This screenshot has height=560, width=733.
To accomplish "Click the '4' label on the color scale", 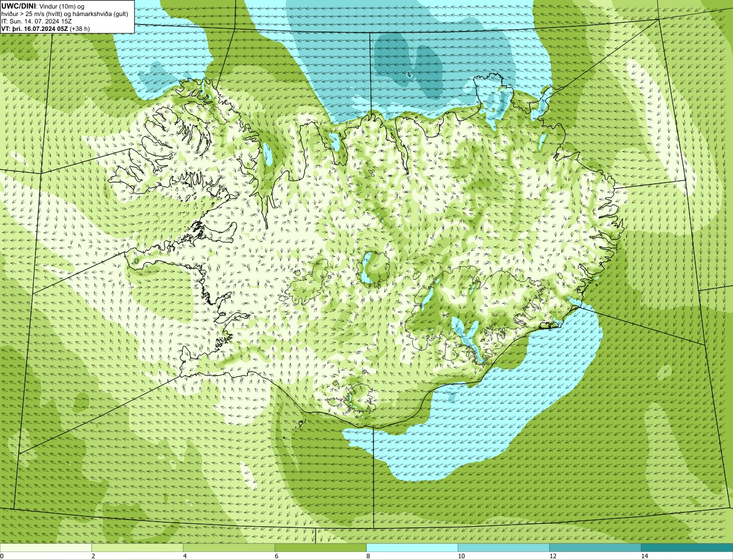I will (184, 556).
